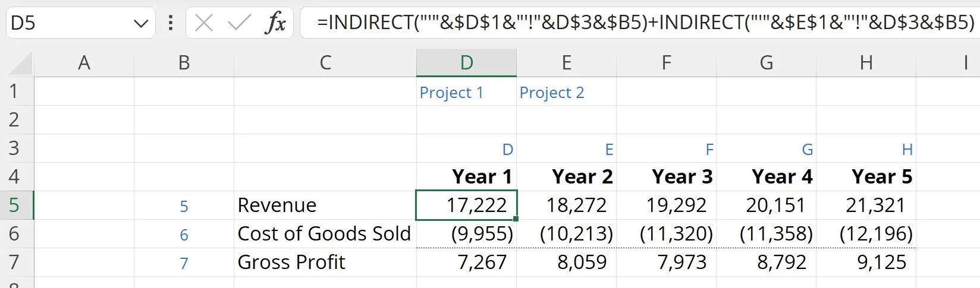Select the Revenue label cell
This screenshot has width=980, height=288.
[325, 205]
